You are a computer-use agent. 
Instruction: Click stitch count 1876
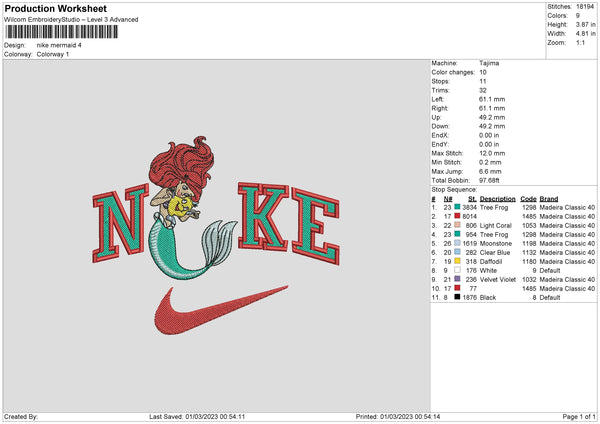pos(470,297)
